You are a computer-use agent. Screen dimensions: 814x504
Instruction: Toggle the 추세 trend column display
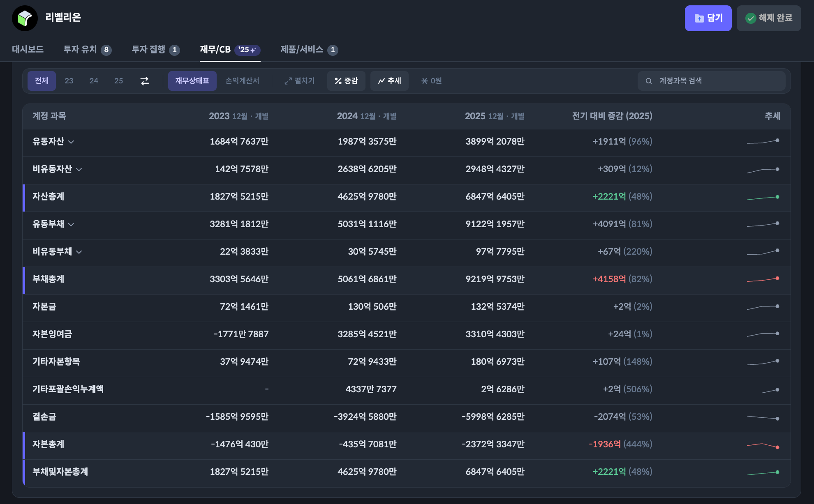(389, 81)
